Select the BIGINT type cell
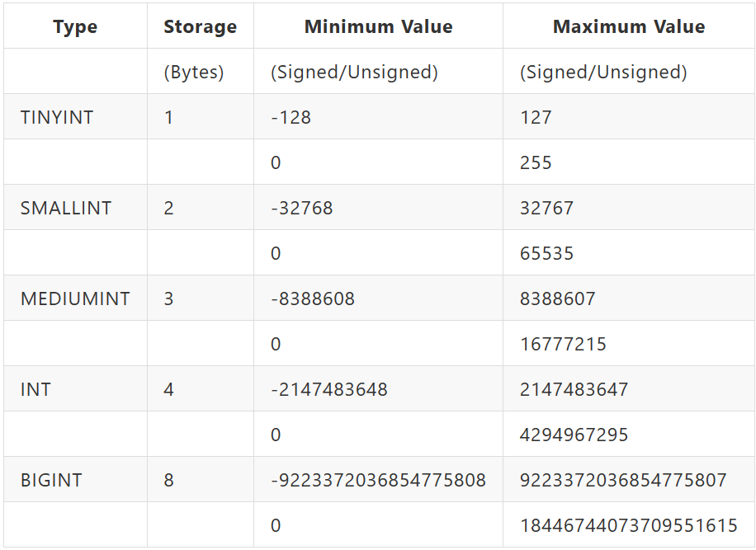This screenshot has width=756, height=550. [x=51, y=480]
